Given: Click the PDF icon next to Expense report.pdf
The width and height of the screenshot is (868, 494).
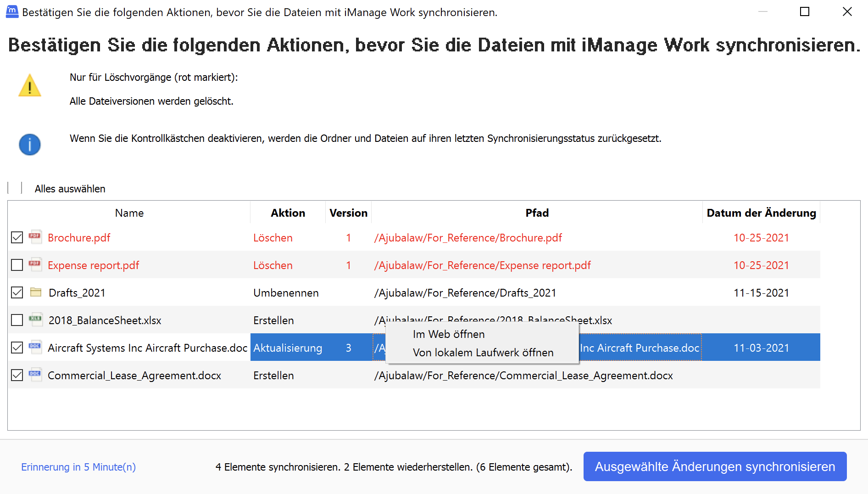Looking at the screenshot, I should click(x=35, y=264).
